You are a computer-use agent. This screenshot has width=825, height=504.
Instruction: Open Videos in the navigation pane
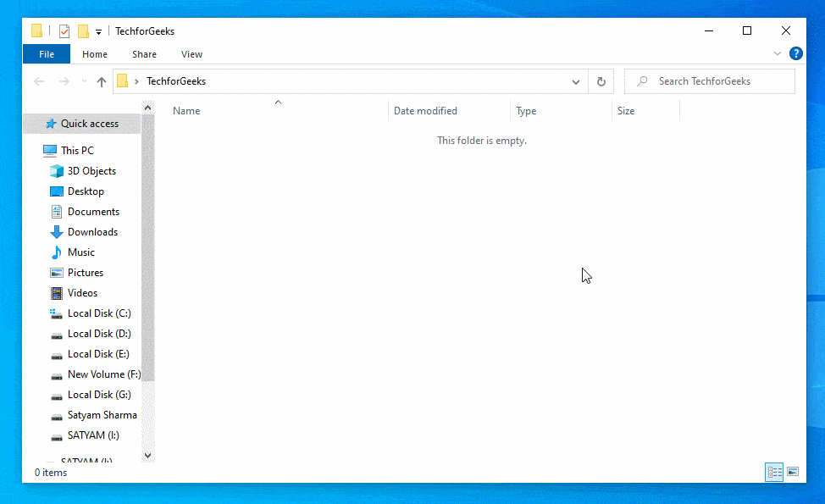click(x=82, y=293)
